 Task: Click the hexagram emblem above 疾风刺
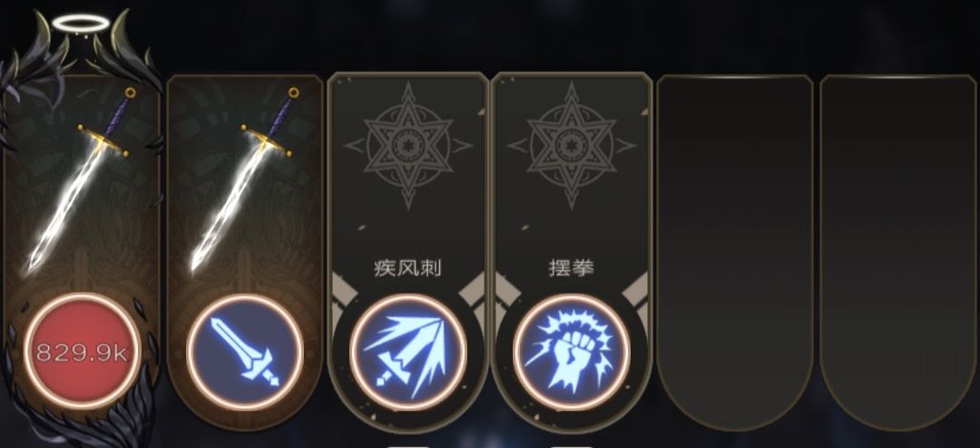[408, 146]
